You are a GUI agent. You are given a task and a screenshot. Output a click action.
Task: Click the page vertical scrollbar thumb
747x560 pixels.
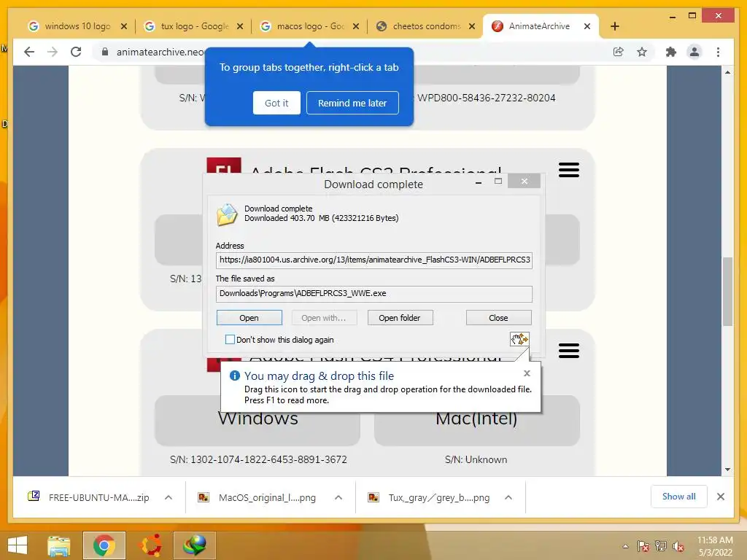pos(727,292)
